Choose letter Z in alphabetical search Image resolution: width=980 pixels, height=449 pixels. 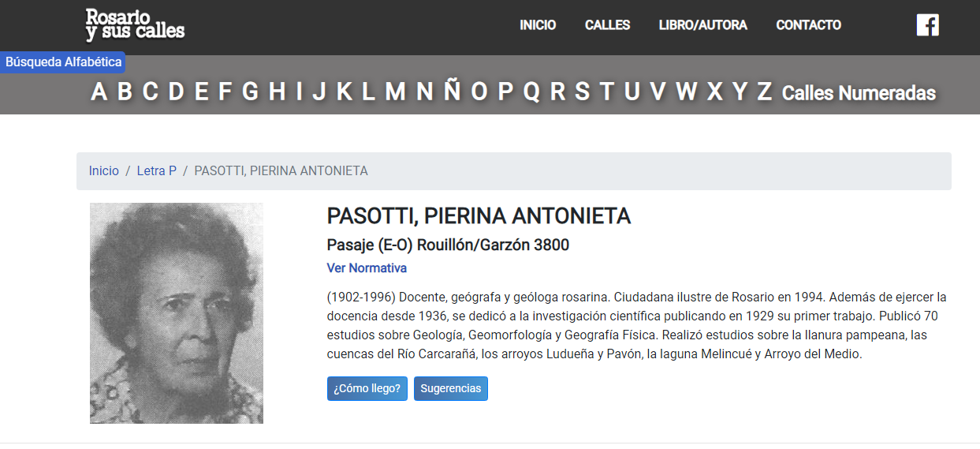pos(764,92)
